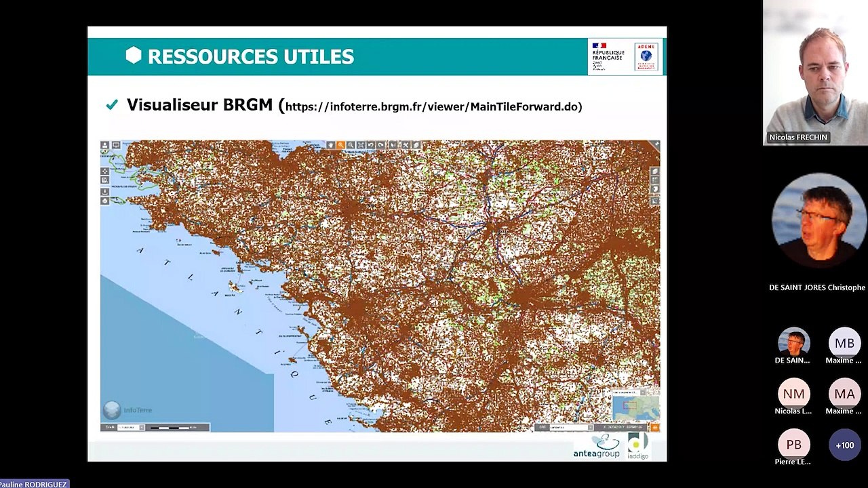Click the NM participant avatar
Screen dimensions: 868x488
pos(793,394)
